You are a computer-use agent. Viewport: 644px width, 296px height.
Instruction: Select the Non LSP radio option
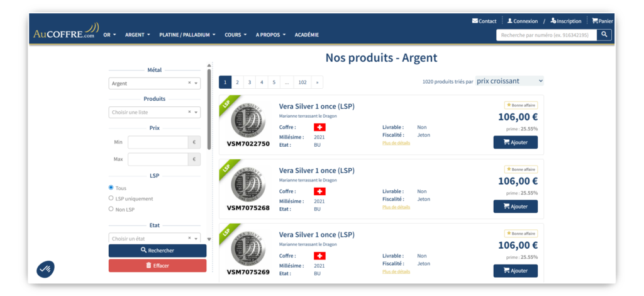(111, 209)
